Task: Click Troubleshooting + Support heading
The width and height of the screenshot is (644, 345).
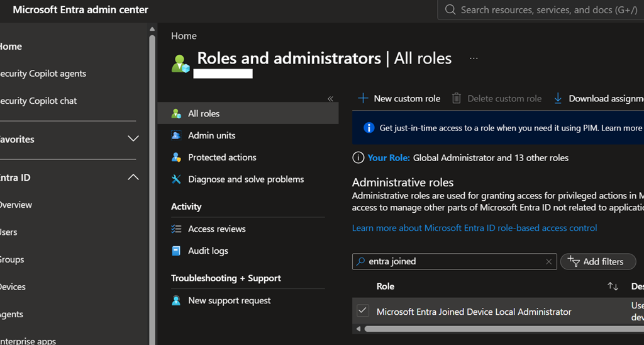Action: point(226,278)
